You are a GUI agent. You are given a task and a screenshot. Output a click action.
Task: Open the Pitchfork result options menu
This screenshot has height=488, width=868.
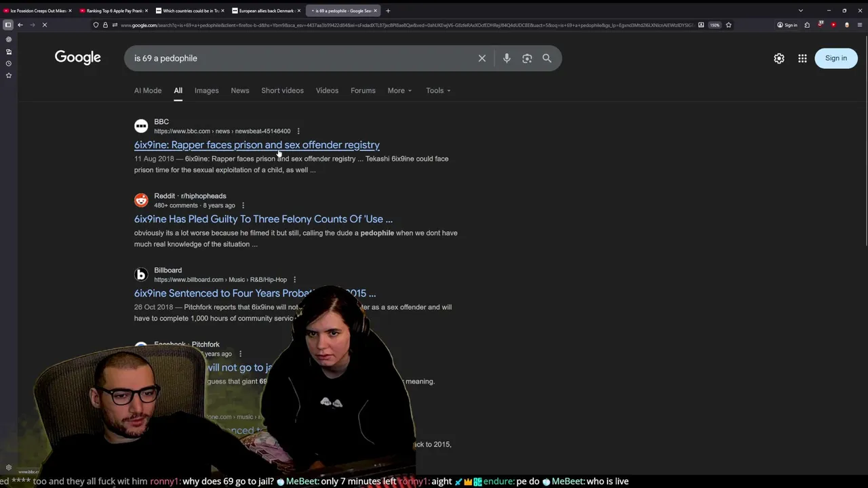pyautogui.click(x=240, y=354)
